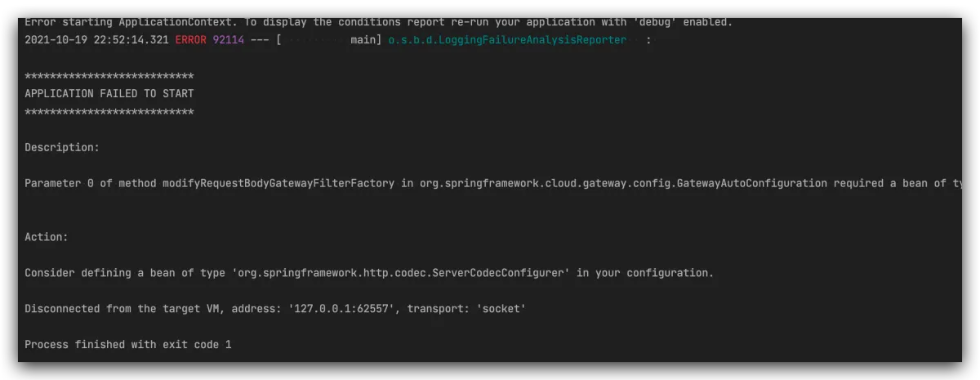Click the 'main' thread name in brackets
This screenshot has height=380, width=980.
point(363,40)
